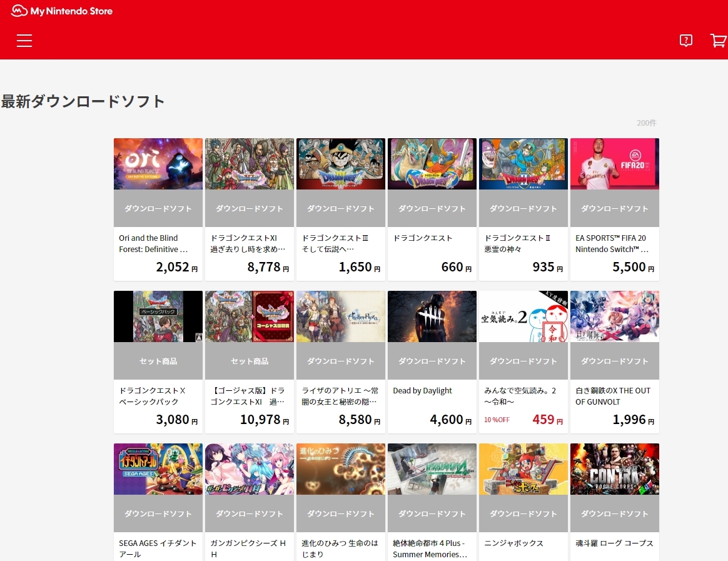The width and height of the screenshot is (728, 561).
Task: Click the ドラゴンクエスト title priced 660 yen
Action: 423,238
